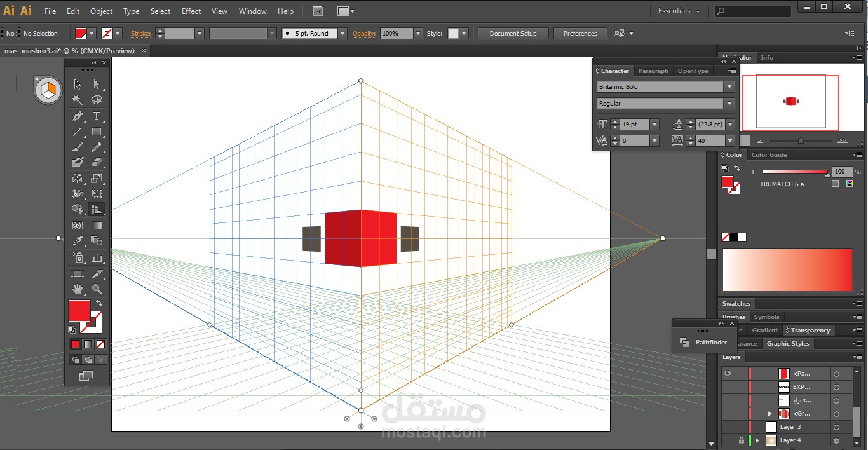Select the Line Segment tool

click(78, 132)
